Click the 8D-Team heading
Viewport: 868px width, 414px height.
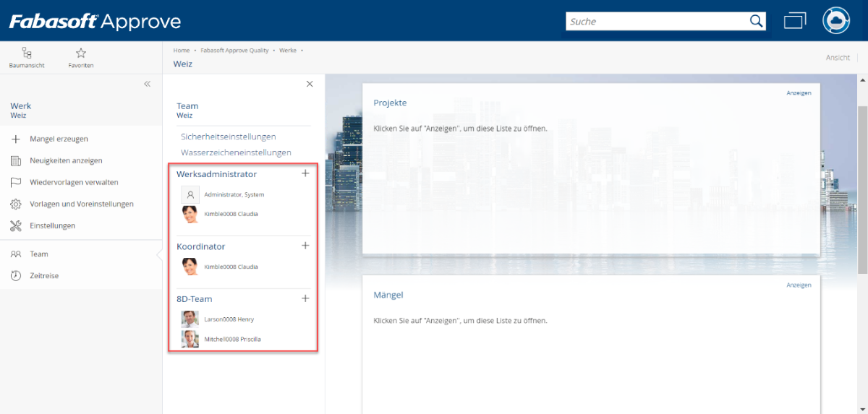(195, 299)
